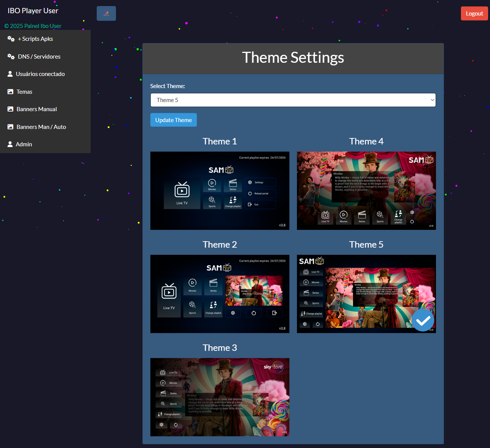Select the Theme 1 preview thumbnail
Viewport: 490px width, 448px height.
point(219,191)
